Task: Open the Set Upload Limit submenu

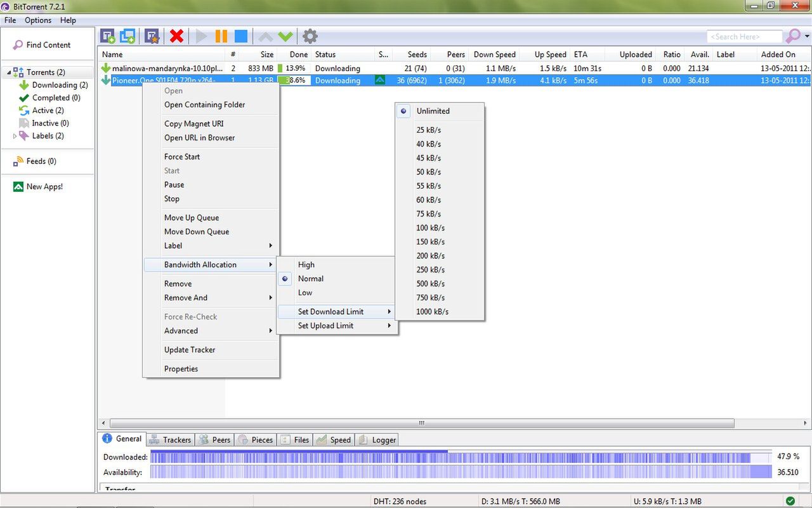Action: pos(337,326)
